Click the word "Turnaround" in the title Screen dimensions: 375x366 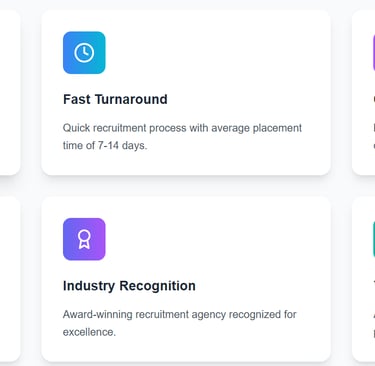pos(131,99)
